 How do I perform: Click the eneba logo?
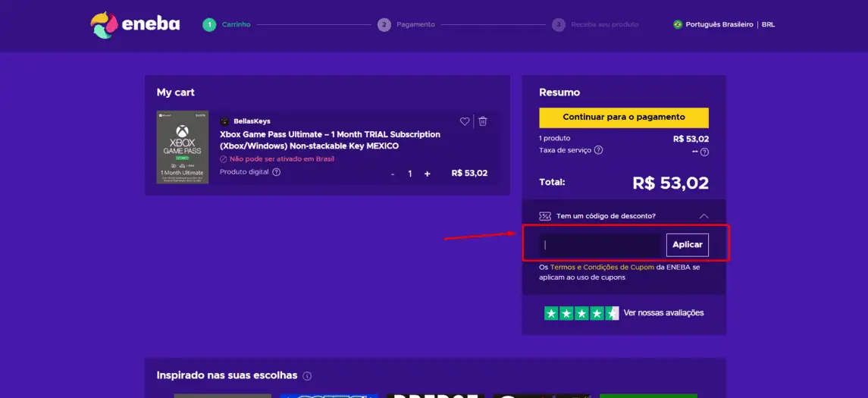135,25
